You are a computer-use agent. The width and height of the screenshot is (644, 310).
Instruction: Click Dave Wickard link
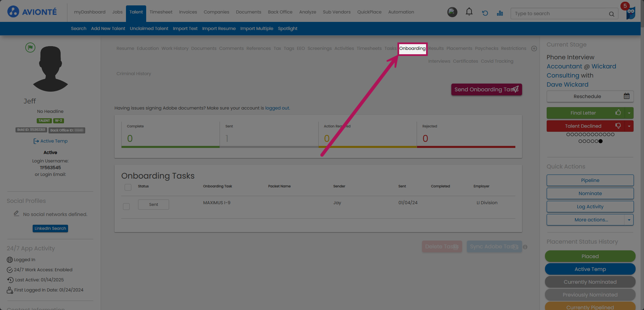(567, 85)
